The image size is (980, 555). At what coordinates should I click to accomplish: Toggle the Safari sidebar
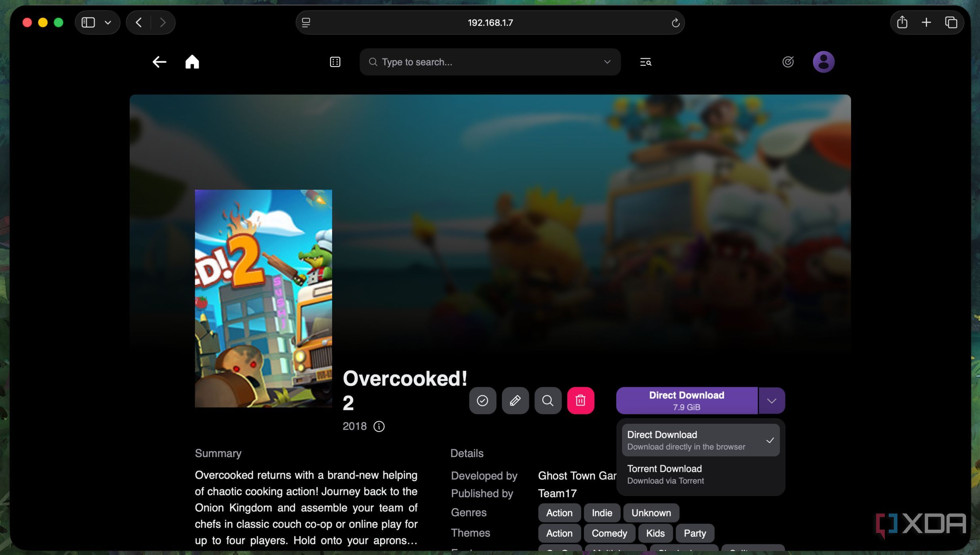[88, 22]
